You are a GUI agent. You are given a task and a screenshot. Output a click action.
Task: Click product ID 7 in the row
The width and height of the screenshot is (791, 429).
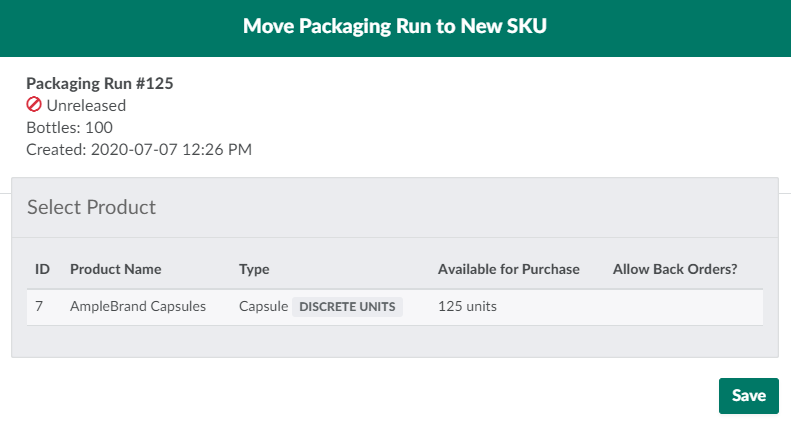click(39, 307)
